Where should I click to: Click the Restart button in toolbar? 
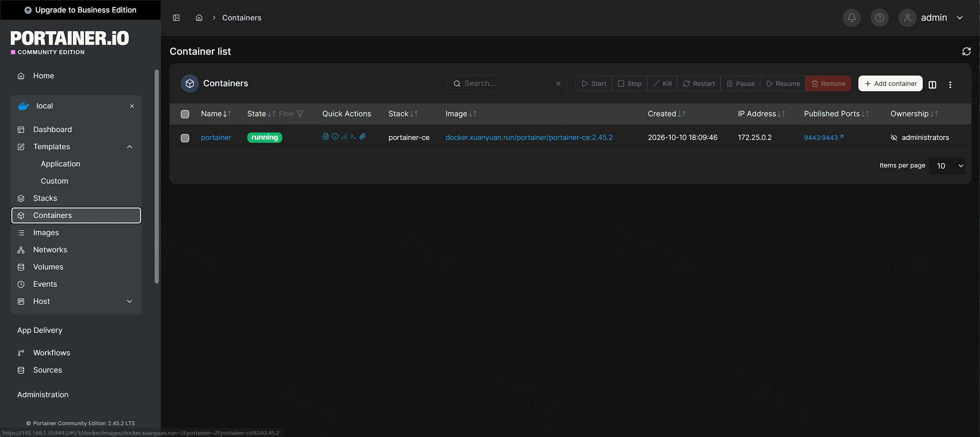pyautogui.click(x=699, y=84)
